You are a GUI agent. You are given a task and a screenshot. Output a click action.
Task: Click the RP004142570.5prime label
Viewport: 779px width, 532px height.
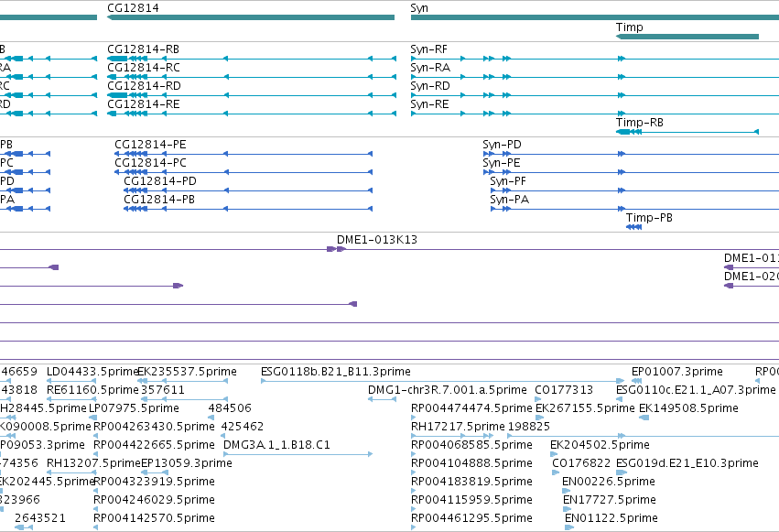coord(154,518)
